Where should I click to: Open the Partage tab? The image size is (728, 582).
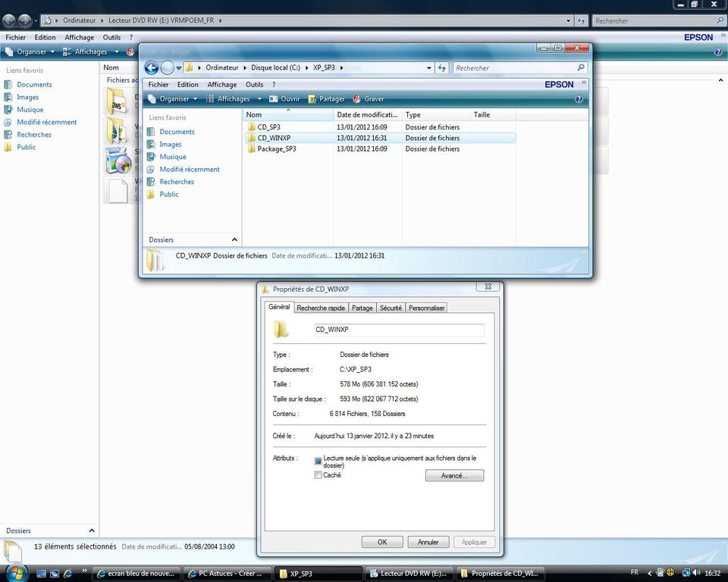pos(362,308)
